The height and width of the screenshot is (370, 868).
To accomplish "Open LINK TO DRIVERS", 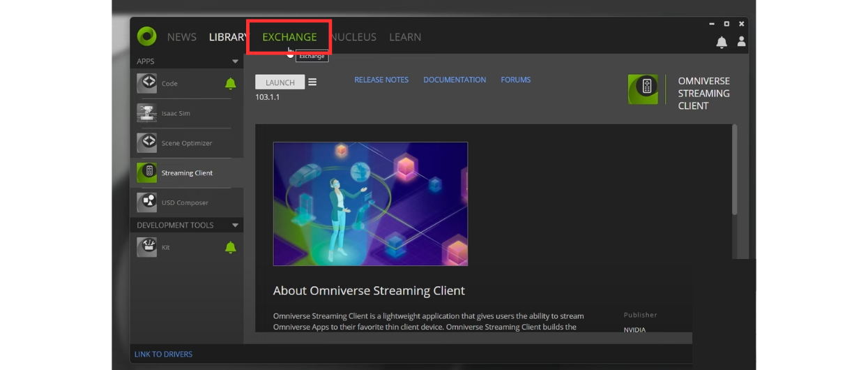I will pos(163,354).
